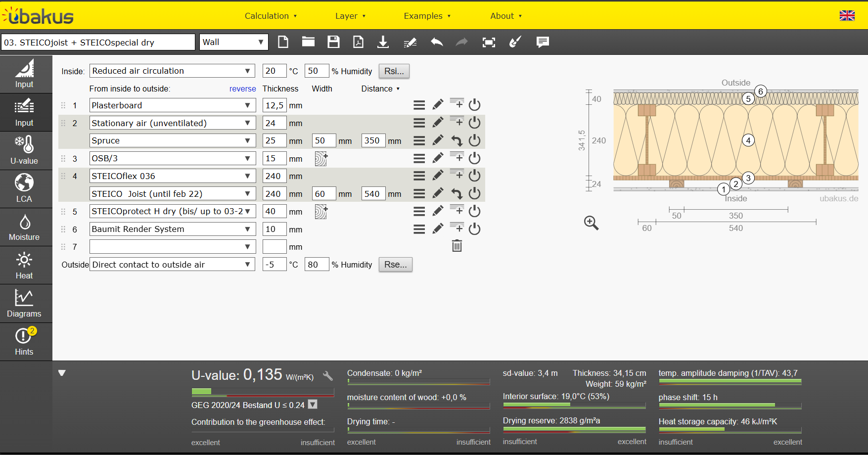Screen dimensions: 868x455
Task: Edit Plasterboard layer with pencil icon
Action: pyautogui.click(x=438, y=105)
